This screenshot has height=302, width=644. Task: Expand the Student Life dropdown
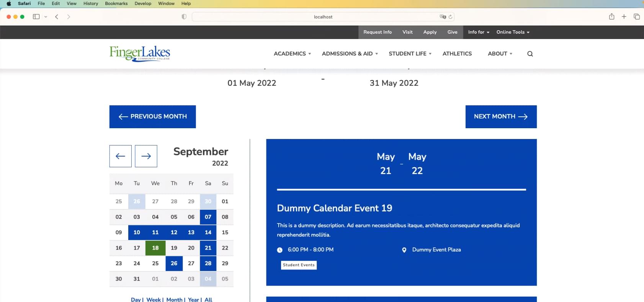pos(410,54)
